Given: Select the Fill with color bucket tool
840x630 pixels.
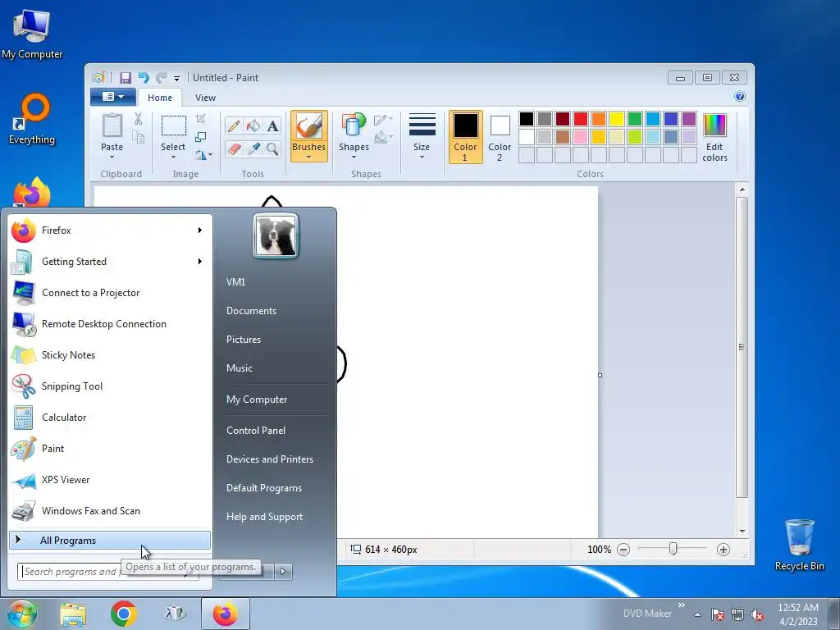Looking at the screenshot, I should [x=253, y=126].
